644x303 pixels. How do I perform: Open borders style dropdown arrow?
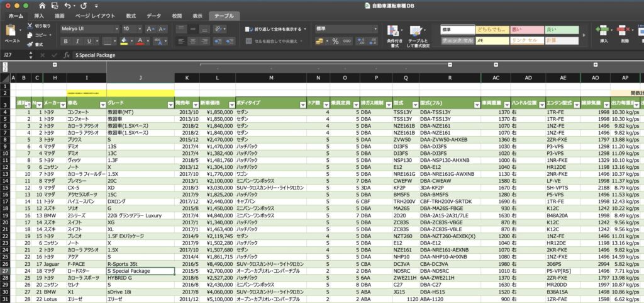pos(116,41)
